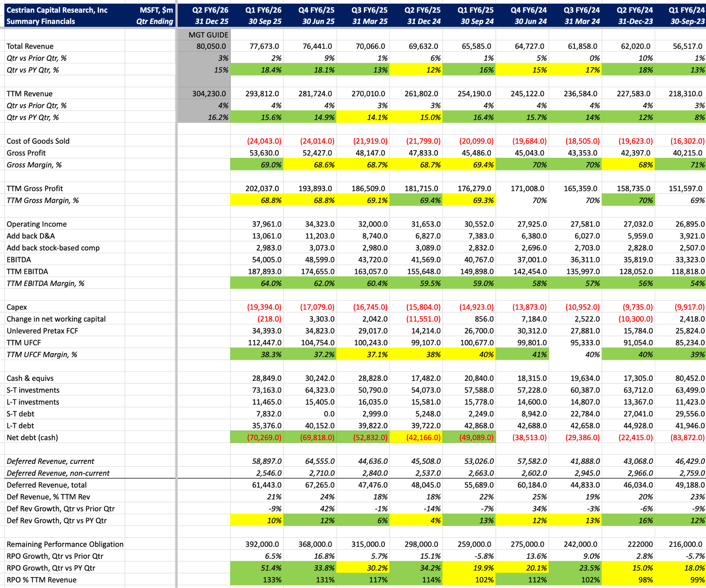Select Cost of Goods Sold label
706x588 pixels.
[x=38, y=141]
